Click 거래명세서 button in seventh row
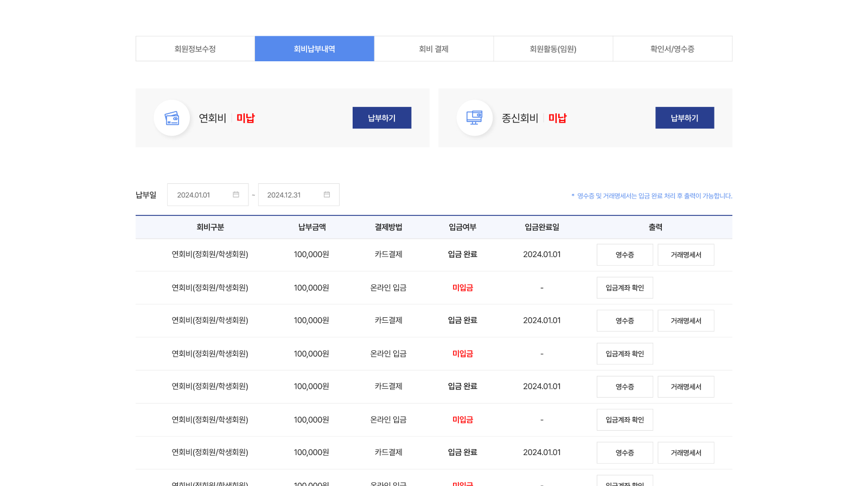 [x=686, y=453]
